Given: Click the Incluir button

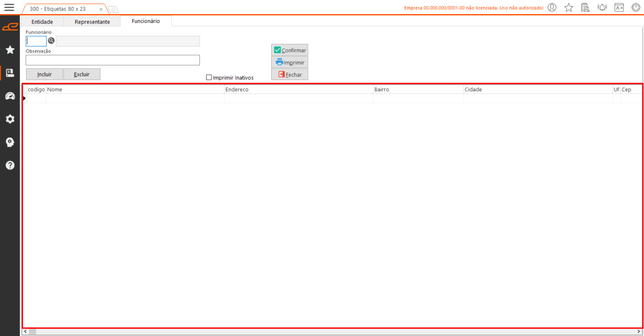Looking at the screenshot, I should pos(44,74).
